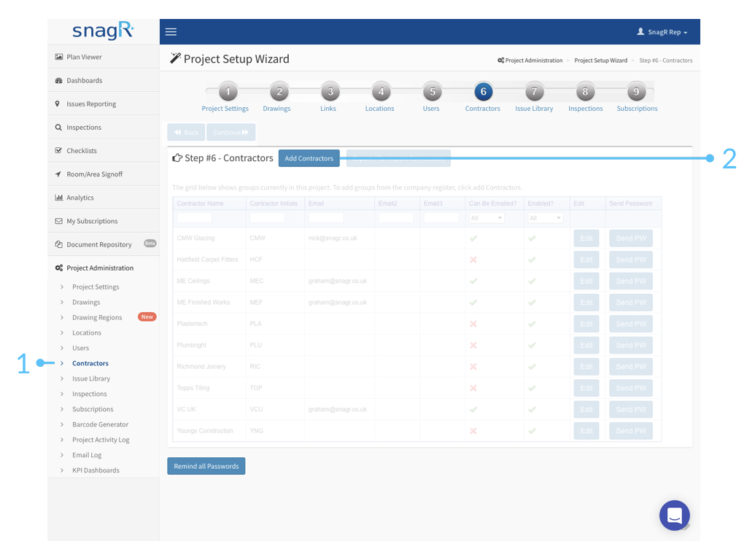Click the Email2 filter field
The width and height of the screenshot is (747, 560).
click(x=396, y=218)
